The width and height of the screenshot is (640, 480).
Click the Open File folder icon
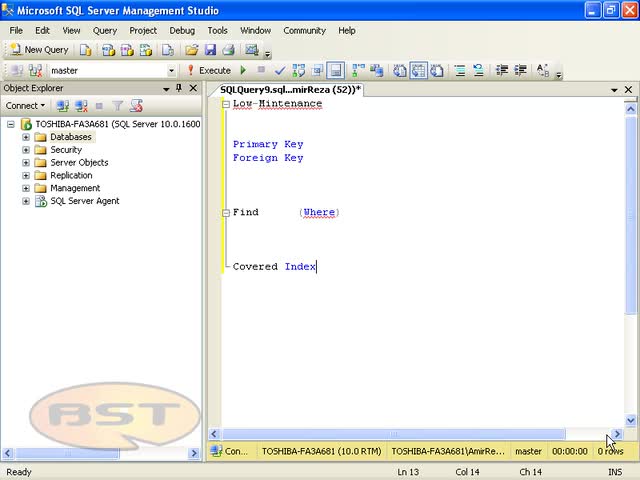(x=191, y=50)
